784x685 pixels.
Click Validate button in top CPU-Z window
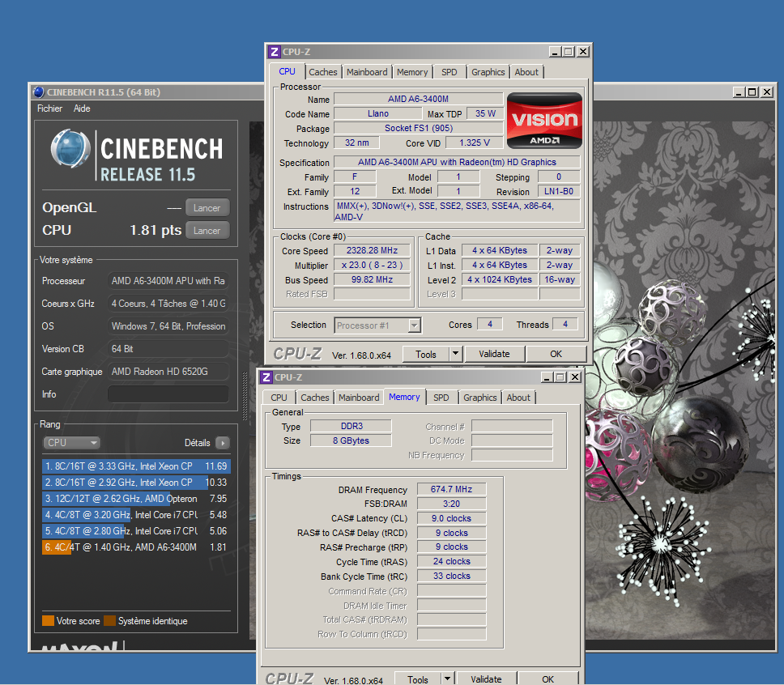click(x=495, y=354)
